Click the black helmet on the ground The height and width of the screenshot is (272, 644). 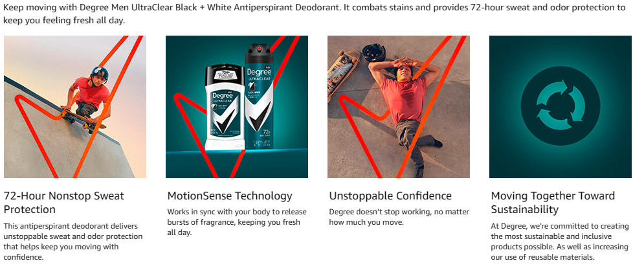click(373, 52)
